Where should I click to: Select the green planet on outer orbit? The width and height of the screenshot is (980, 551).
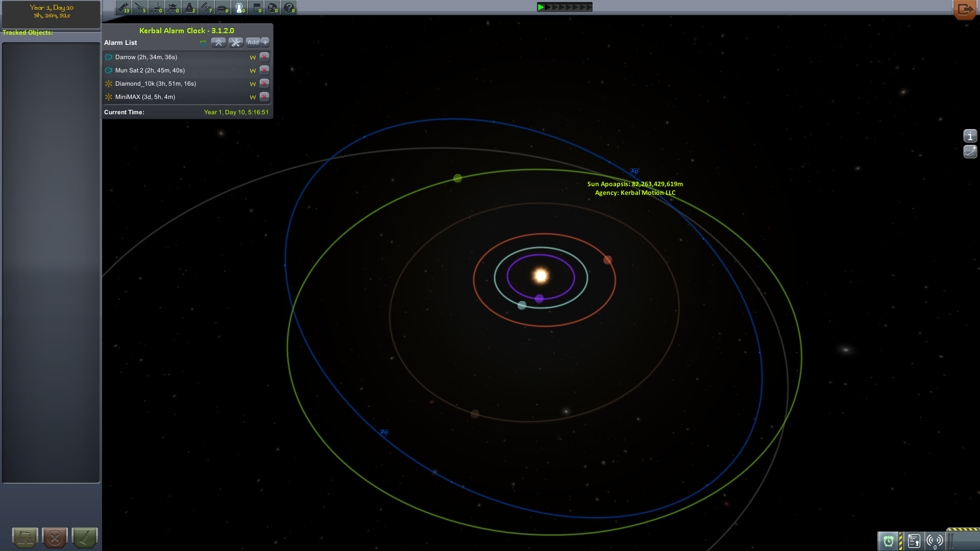[458, 178]
